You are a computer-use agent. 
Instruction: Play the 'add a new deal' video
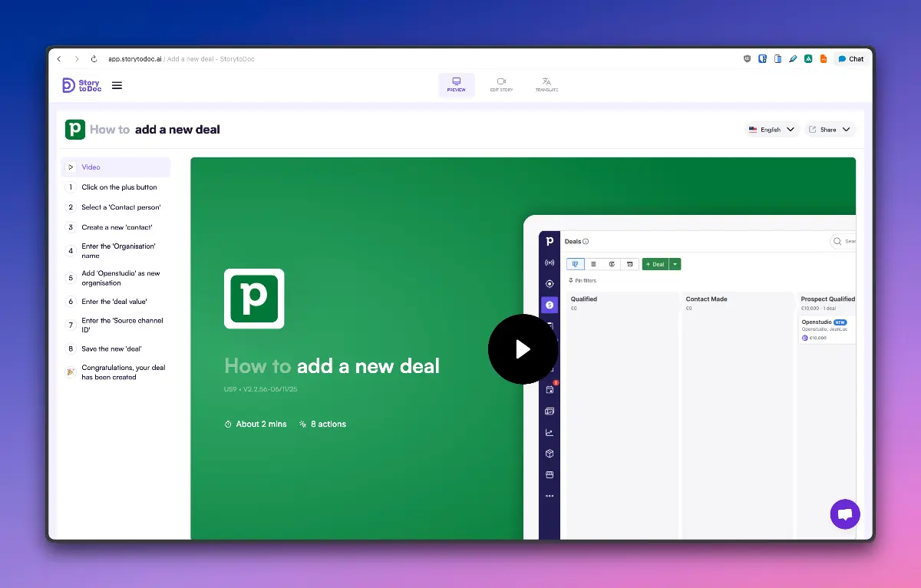(523, 349)
